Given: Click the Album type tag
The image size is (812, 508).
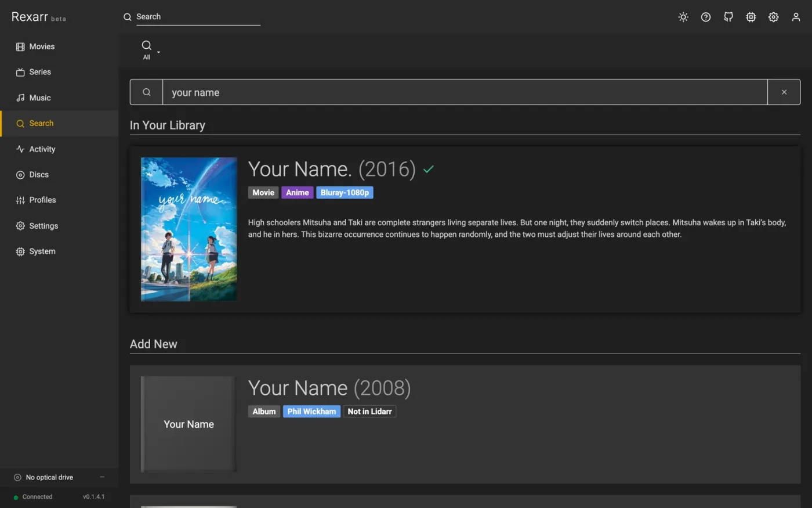Looking at the screenshot, I should coord(264,412).
